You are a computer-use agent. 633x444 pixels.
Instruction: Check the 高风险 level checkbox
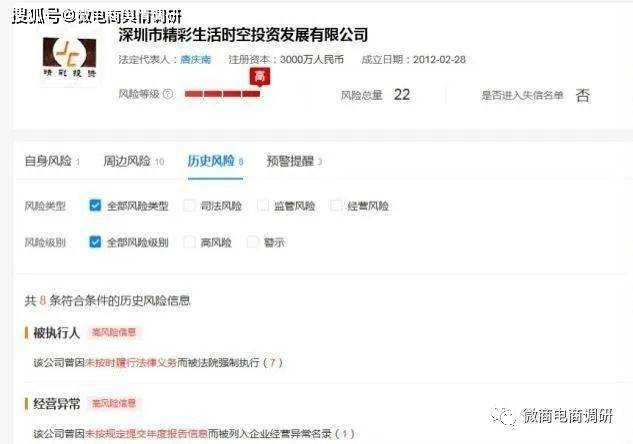coord(189,242)
